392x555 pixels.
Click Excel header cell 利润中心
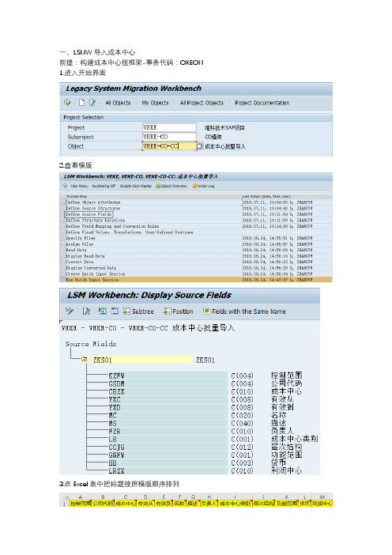(x=322, y=504)
